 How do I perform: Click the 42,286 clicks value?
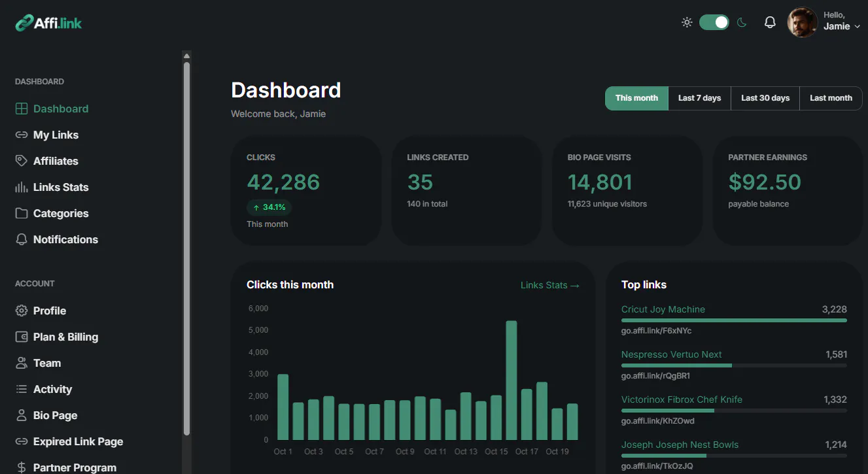click(x=283, y=182)
